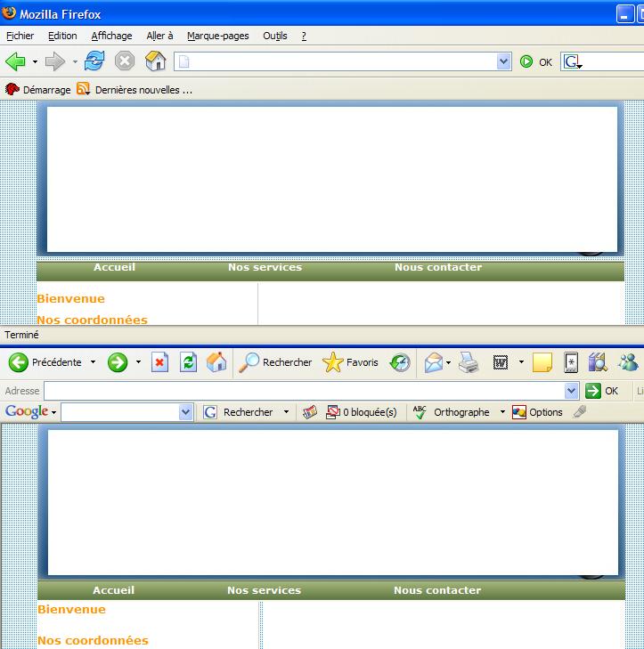Open Marque-pages menu in Firefox

[218, 36]
